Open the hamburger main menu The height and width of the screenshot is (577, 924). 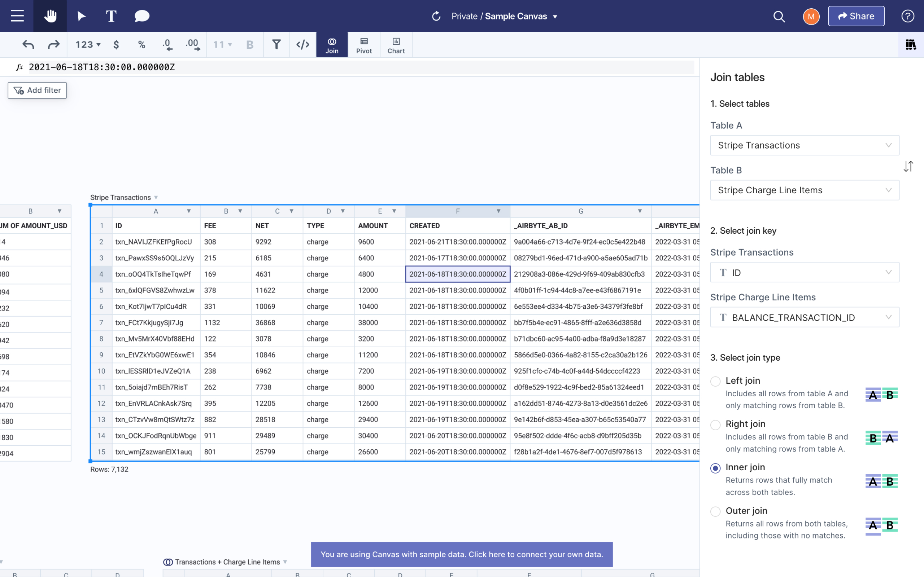point(17,16)
